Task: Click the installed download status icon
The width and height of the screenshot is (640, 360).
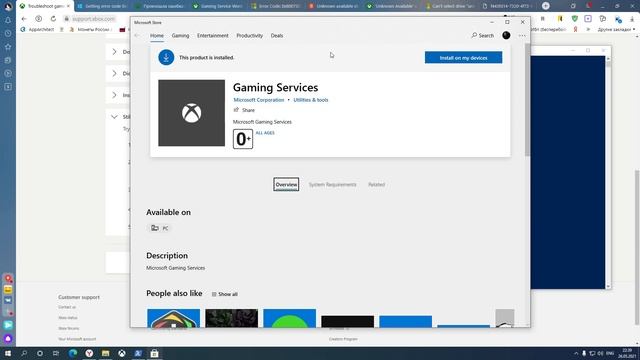Action: [166, 58]
